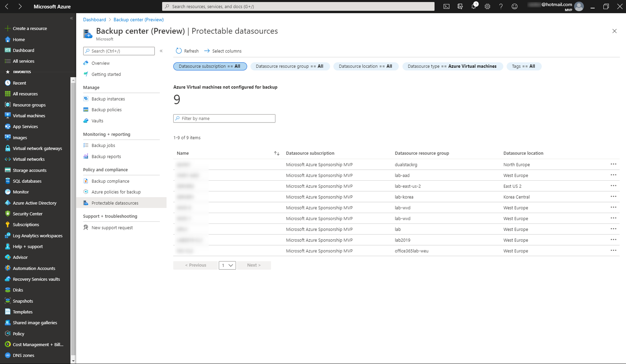The height and width of the screenshot is (364, 626).
Task: Open Azure policies for backup
Action: 116,192
